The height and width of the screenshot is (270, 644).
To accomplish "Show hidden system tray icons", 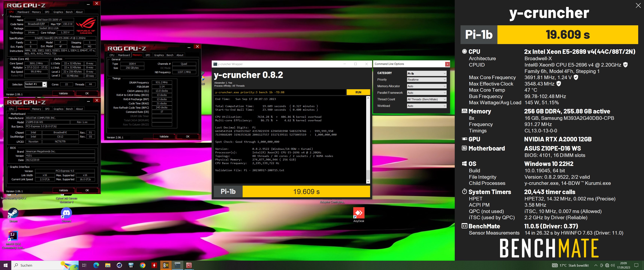I will [x=596, y=265].
